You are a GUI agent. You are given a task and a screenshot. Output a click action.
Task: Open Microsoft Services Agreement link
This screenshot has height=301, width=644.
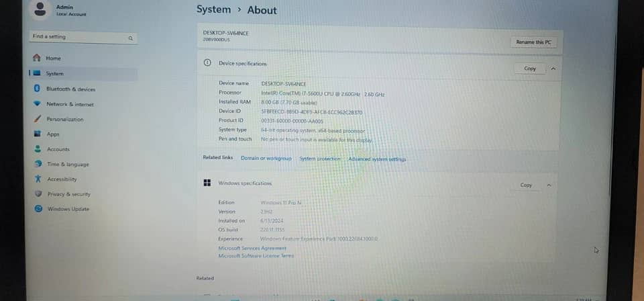[252, 248]
